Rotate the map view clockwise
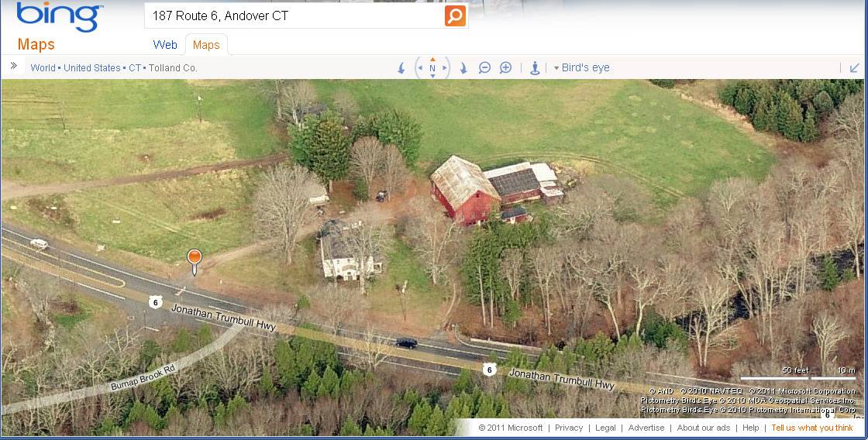Viewport: 868px width, 440px height. [463, 68]
